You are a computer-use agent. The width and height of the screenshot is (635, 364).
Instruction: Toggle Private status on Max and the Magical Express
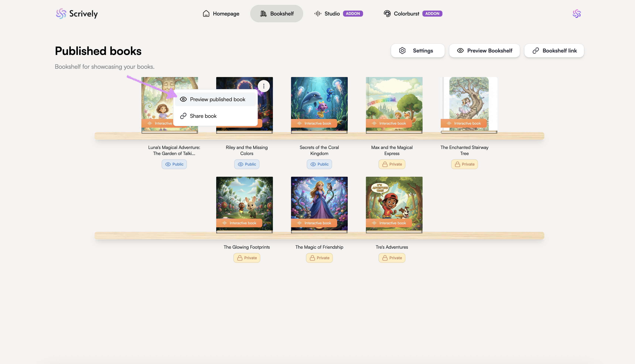coord(392,164)
